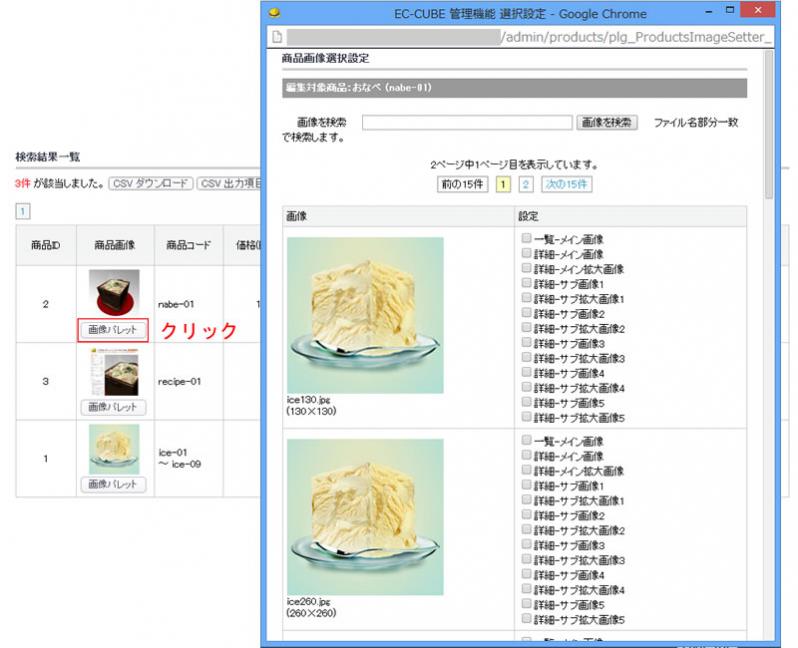The height and width of the screenshot is (648, 798).
Task: Check 詳細-サブ拡大画像1 for ice130.jpg
Action: 526,297
